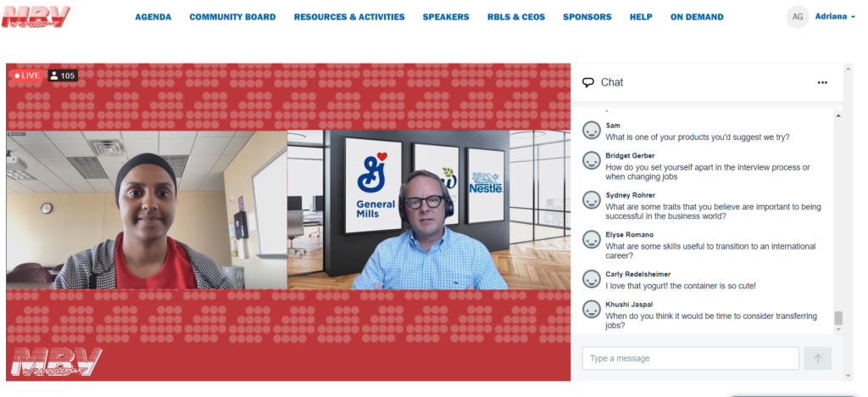
Task: Go to the Community Board page
Action: coord(232,17)
